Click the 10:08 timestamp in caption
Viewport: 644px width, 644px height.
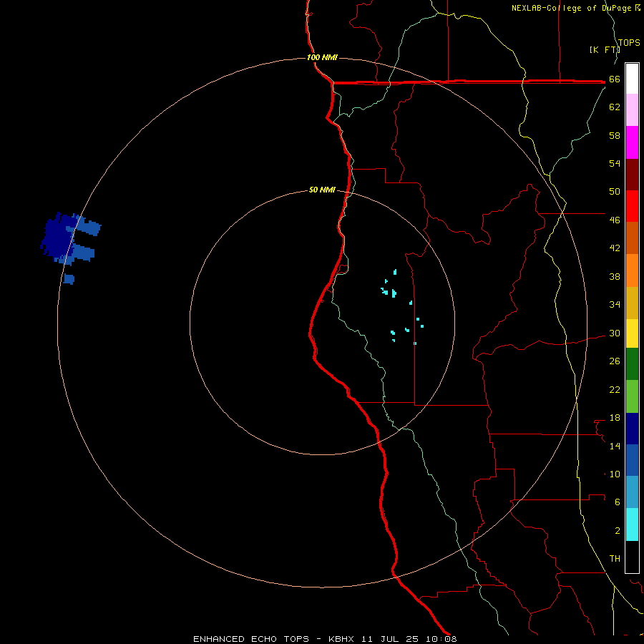click(x=441, y=639)
